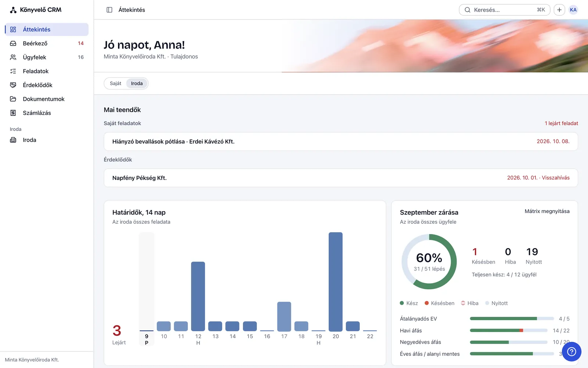Screen dimensions: 588x368
Task: Click the Számlázás invoice icon
Action: coord(13,113)
